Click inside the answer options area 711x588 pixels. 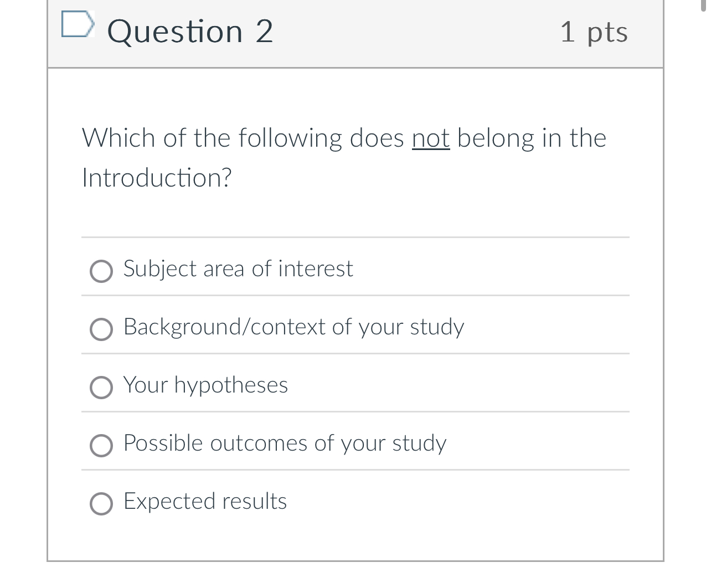coord(355,385)
